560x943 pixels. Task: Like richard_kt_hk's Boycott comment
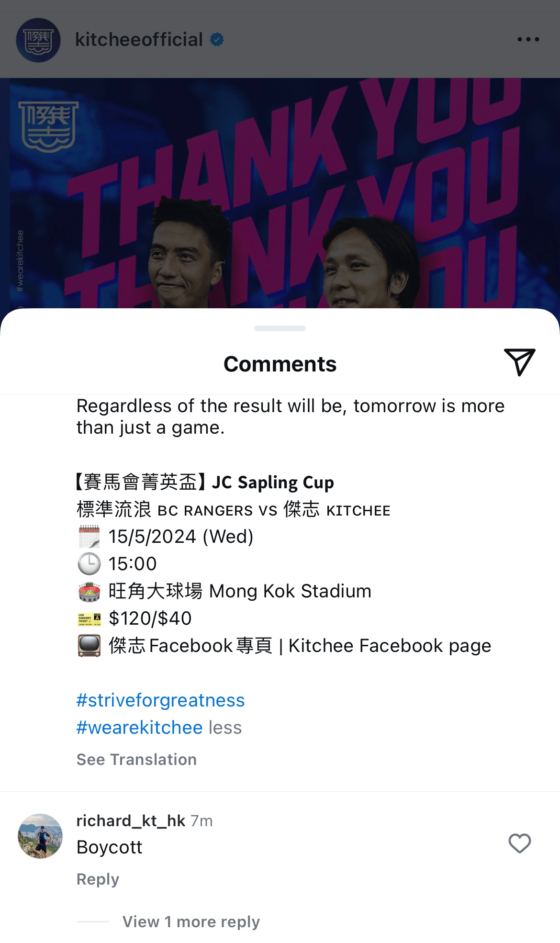click(520, 843)
